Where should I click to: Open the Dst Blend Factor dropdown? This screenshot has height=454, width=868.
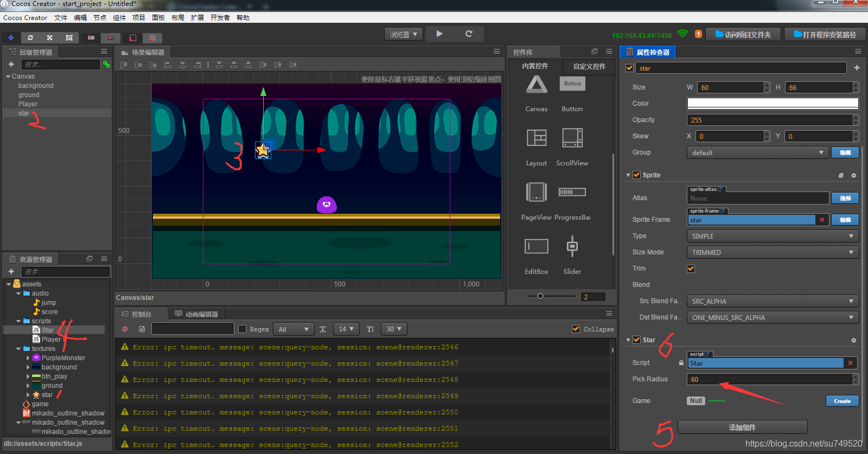(773, 318)
